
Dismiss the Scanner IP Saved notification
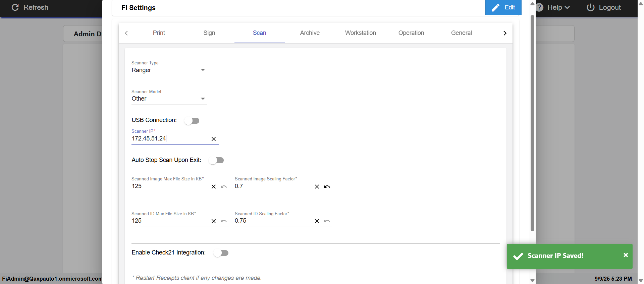tap(626, 255)
